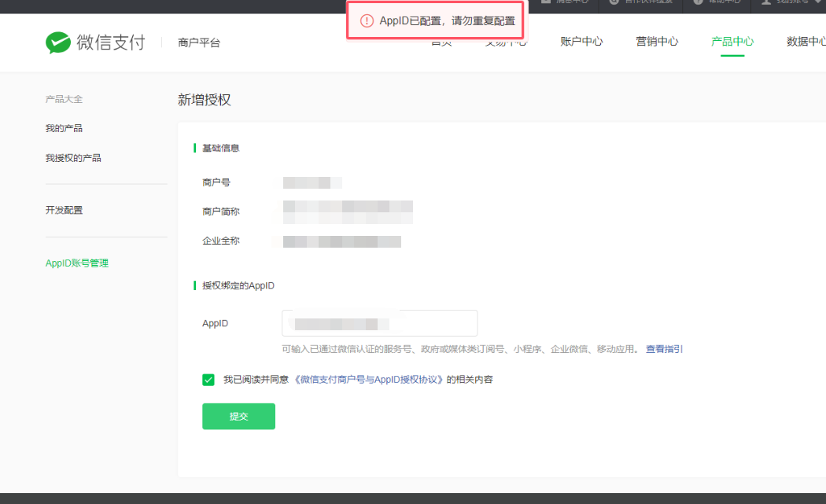Click the AppID label beside the input

click(x=215, y=323)
